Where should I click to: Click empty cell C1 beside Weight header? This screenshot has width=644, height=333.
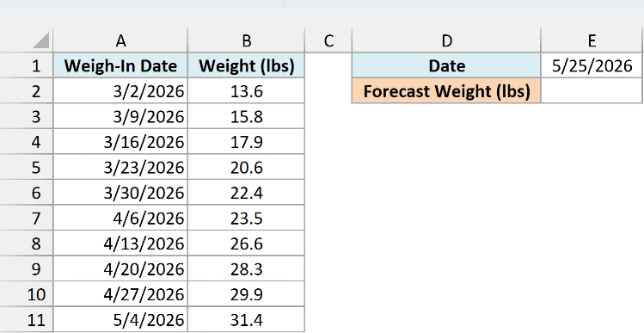[328, 65]
